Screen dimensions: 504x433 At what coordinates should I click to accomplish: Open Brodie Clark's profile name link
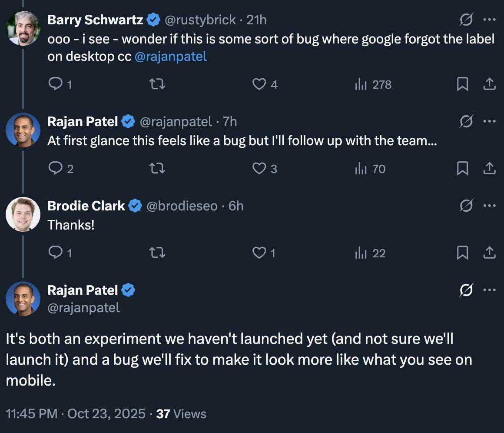(x=86, y=206)
